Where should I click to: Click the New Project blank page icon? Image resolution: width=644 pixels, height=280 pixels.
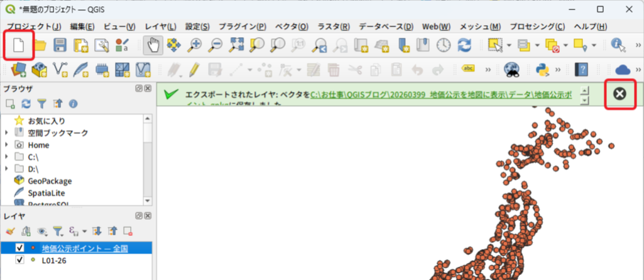coord(18,45)
